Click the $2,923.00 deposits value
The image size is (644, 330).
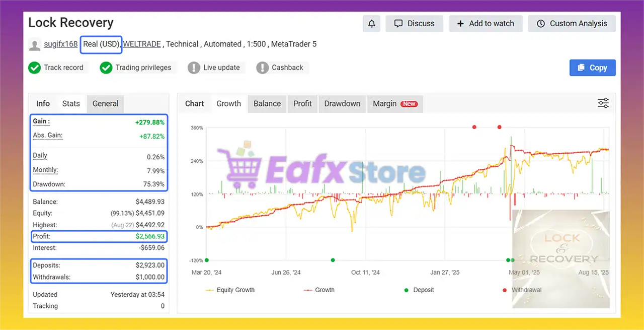pos(150,265)
